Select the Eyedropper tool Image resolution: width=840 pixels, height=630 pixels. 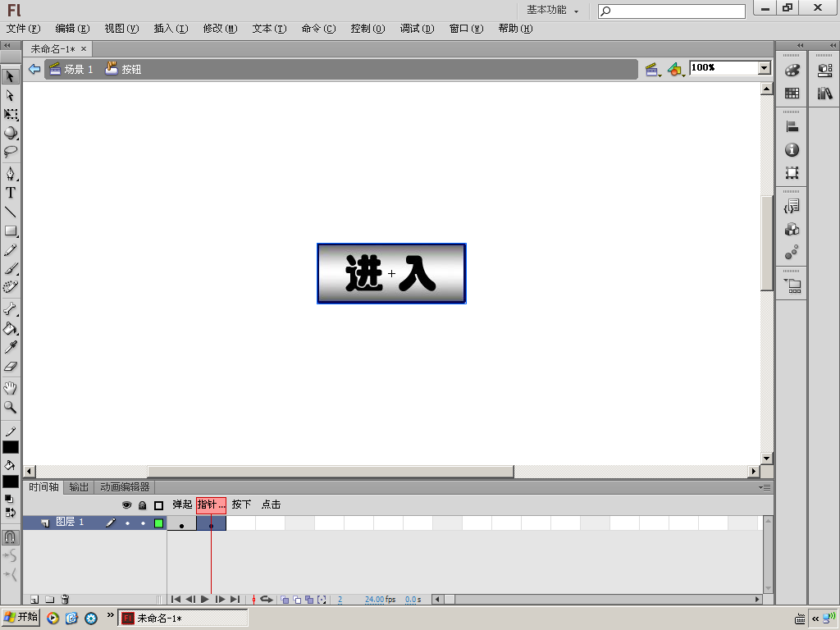pyautogui.click(x=10, y=347)
